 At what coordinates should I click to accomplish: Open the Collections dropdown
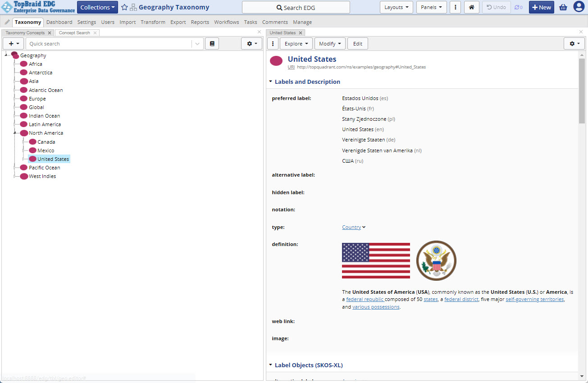(97, 7)
